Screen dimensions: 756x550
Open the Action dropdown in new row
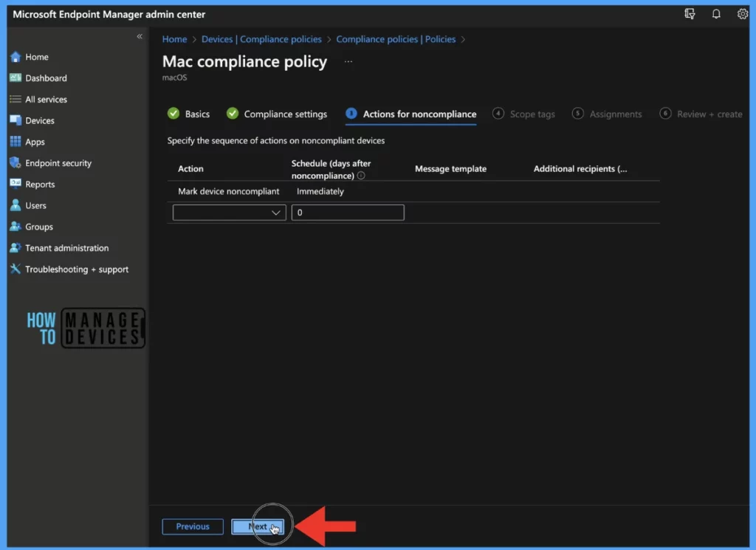tap(229, 213)
